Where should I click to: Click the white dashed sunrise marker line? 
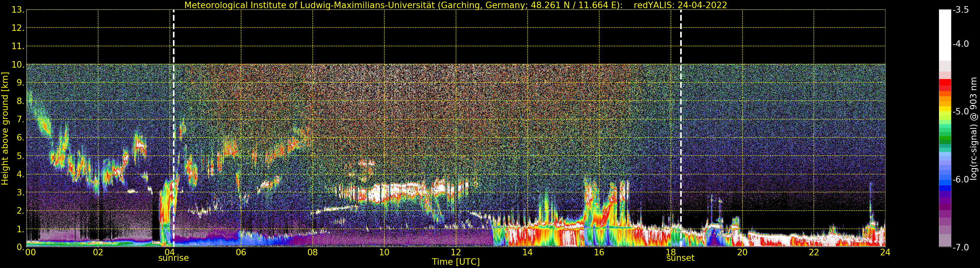(174, 128)
